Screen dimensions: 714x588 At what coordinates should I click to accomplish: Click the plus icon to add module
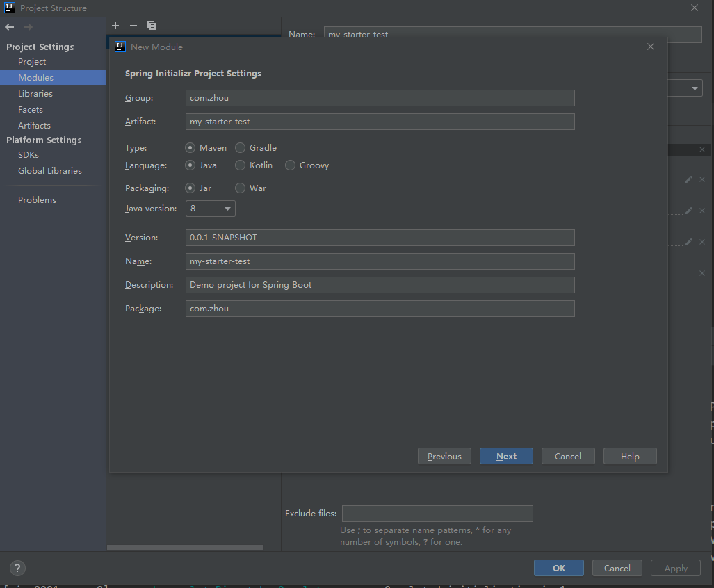(115, 26)
